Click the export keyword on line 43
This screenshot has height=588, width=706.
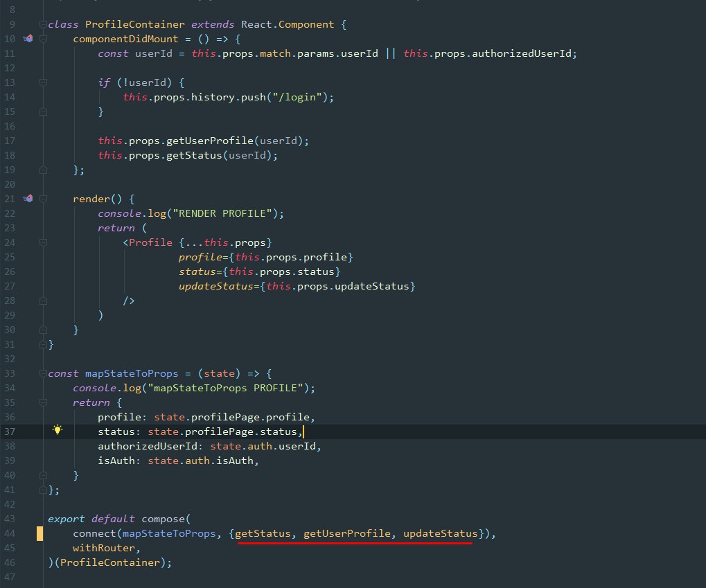(x=67, y=519)
